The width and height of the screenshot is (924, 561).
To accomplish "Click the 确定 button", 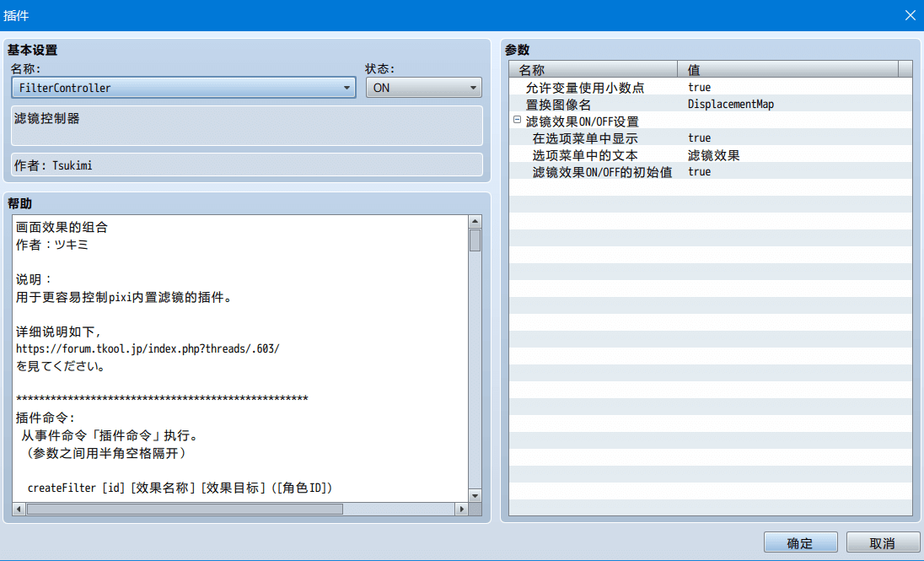I will [800, 542].
